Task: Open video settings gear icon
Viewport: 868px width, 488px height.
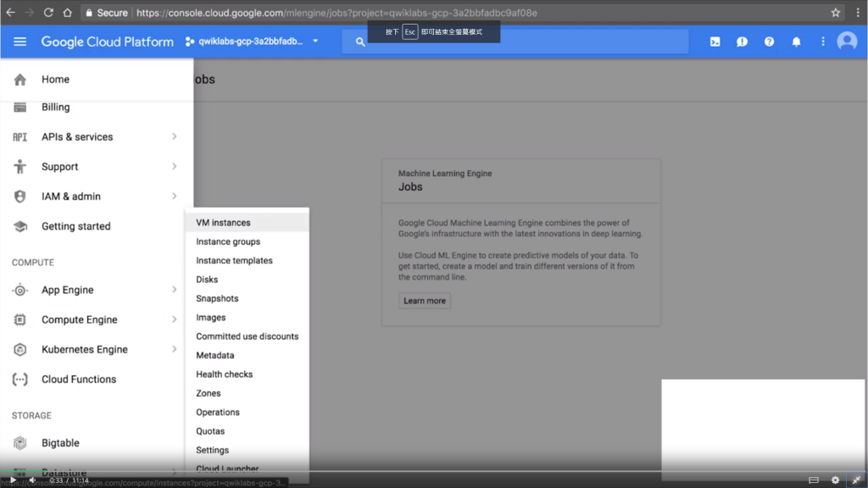Action: coord(835,480)
